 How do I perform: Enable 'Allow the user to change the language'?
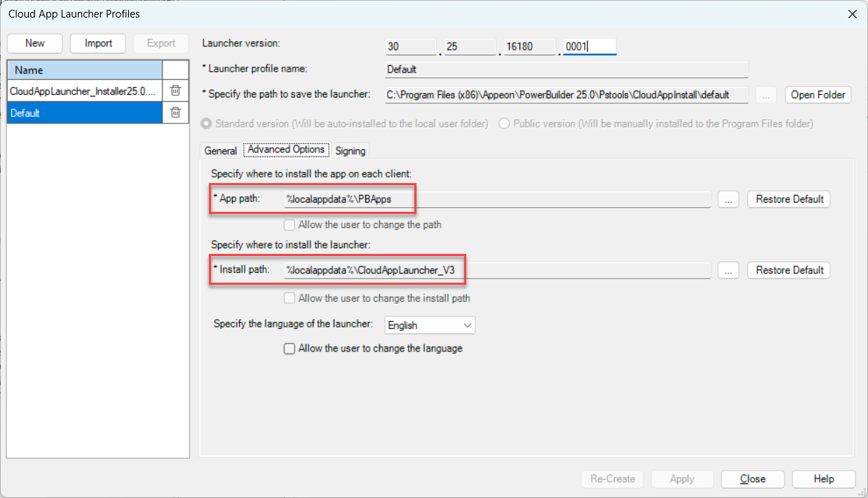(289, 349)
